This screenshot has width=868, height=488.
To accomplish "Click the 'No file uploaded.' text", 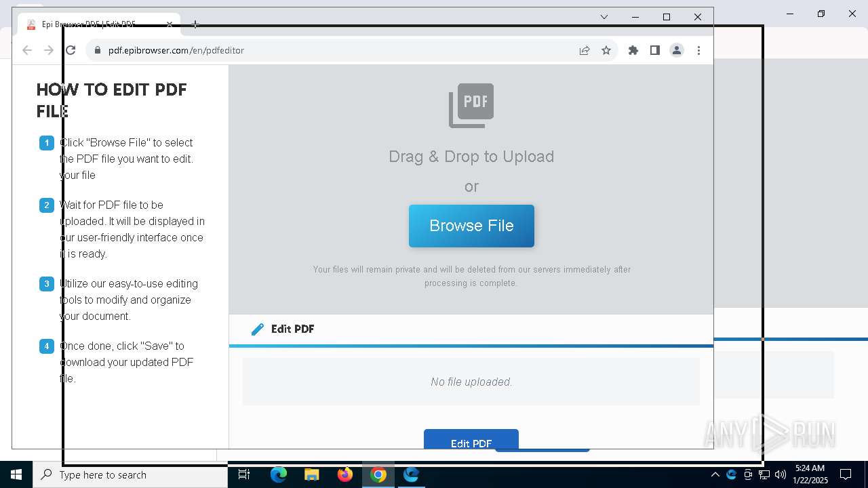I will pyautogui.click(x=471, y=382).
